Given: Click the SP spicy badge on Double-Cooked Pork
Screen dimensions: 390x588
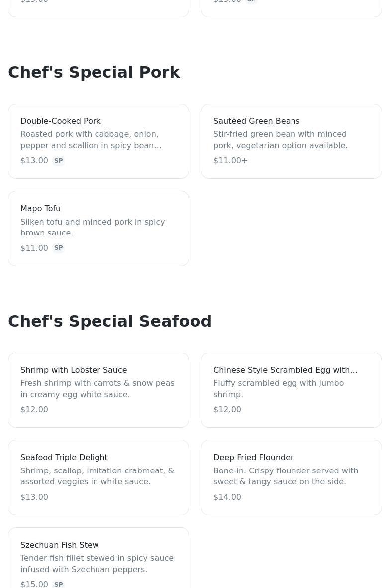Looking at the screenshot, I should point(58,161).
